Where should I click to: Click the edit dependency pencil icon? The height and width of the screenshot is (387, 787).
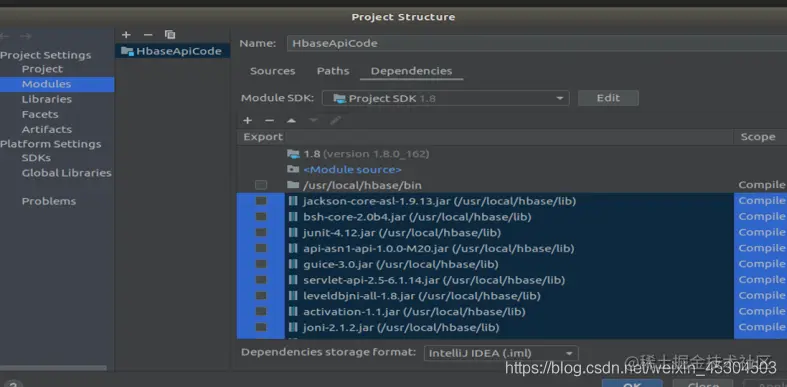335,120
